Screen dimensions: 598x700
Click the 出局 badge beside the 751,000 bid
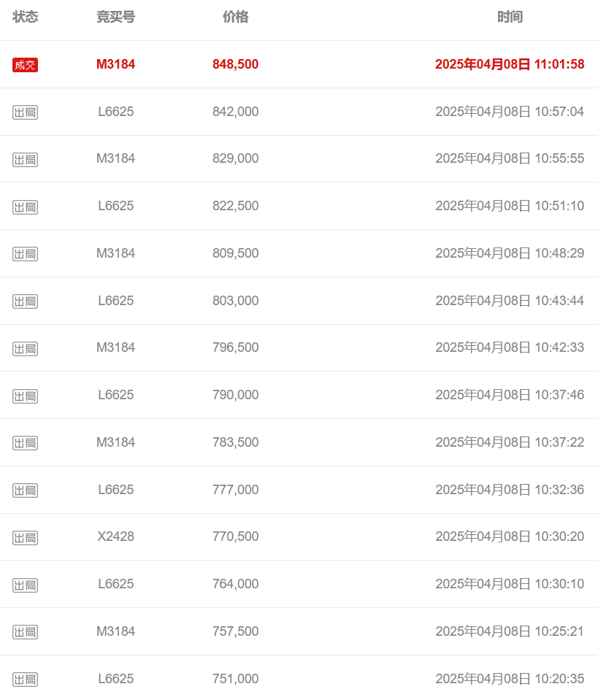(25, 680)
